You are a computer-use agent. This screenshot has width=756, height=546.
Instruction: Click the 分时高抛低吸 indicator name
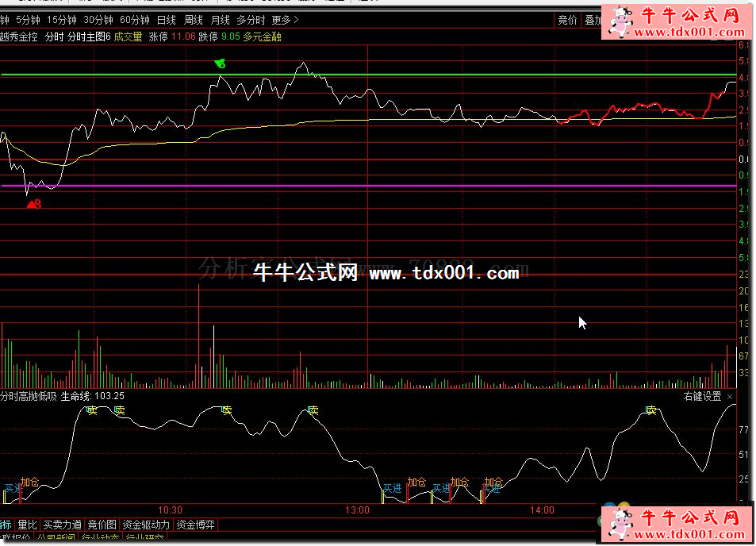click(x=29, y=396)
